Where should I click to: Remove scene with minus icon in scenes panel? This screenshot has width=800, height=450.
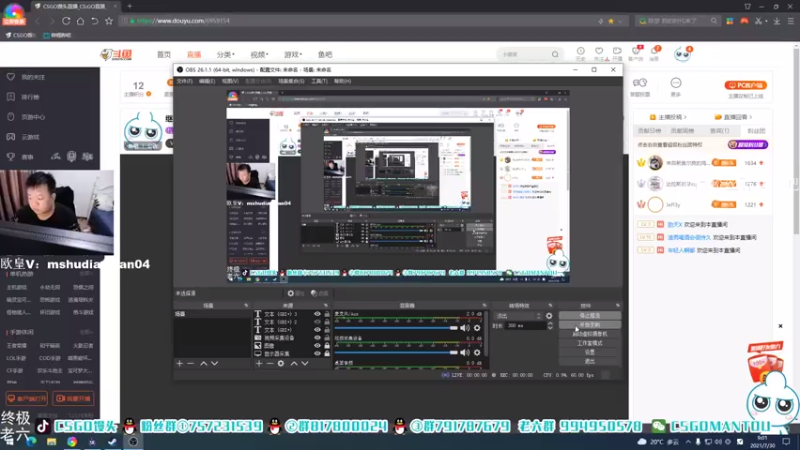(x=190, y=363)
